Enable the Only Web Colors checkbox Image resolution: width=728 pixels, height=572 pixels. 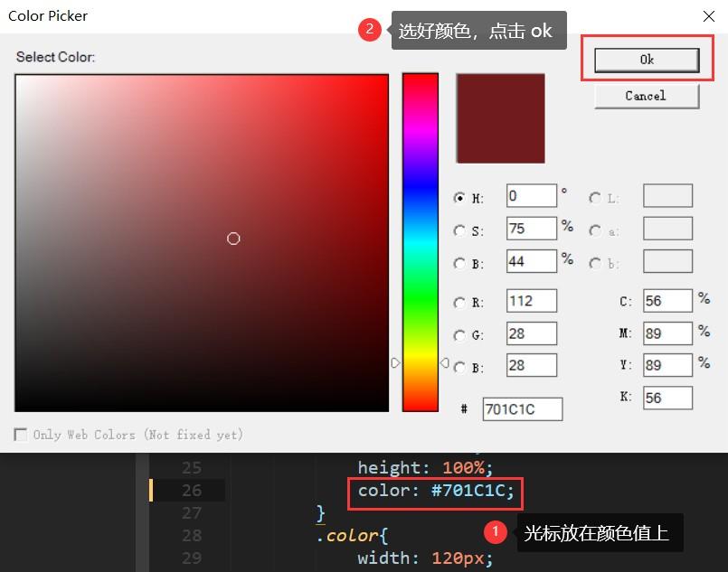point(20,435)
